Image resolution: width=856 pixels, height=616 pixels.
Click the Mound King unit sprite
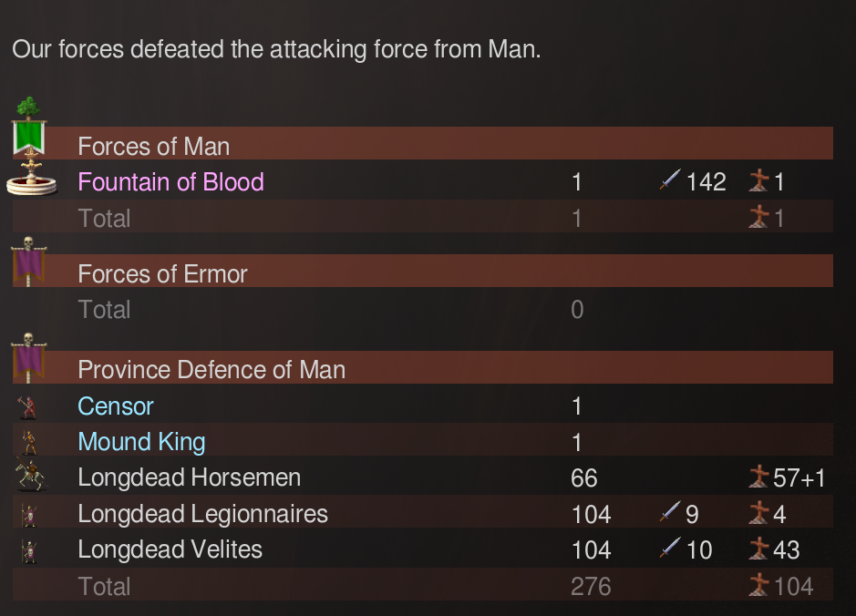(29, 443)
